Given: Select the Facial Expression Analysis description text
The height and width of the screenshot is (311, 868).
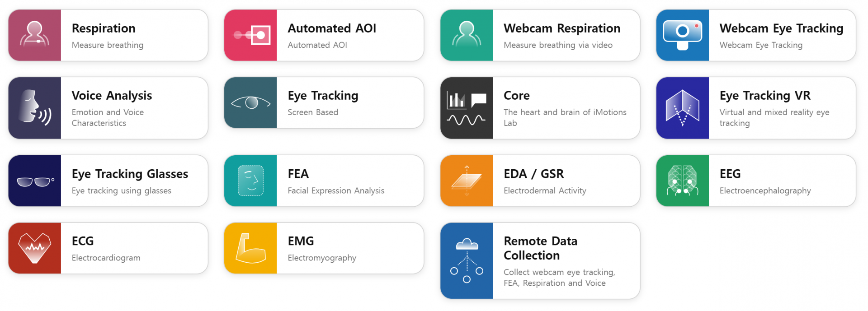Looking at the screenshot, I should (x=336, y=191).
